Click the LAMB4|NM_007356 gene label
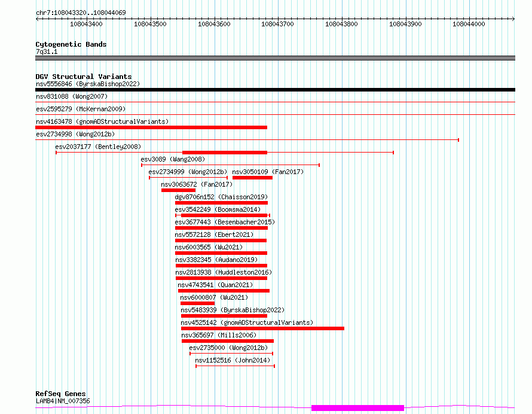The height and width of the screenshot is (414, 532). pyautogui.click(x=63, y=401)
